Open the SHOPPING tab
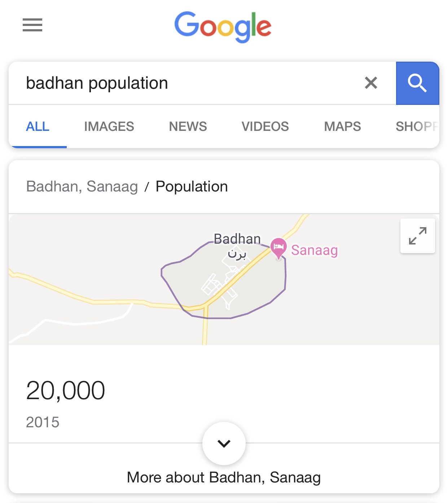This screenshot has height=503, width=448. click(x=417, y=127)
